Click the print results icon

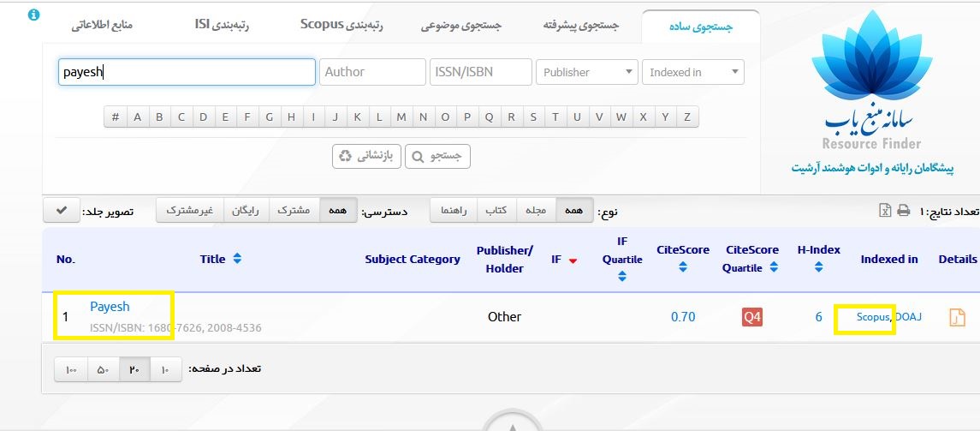click(903, 211)
